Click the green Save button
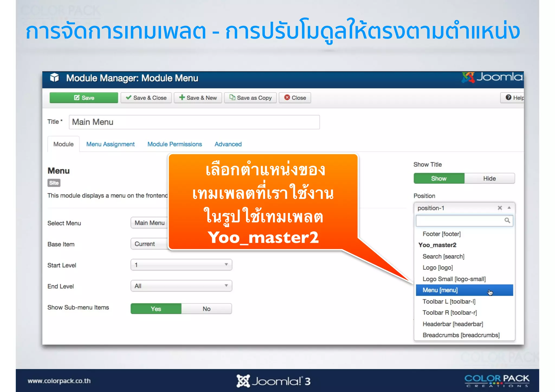Viewport: 555px width, 392px height. point(84,98)
